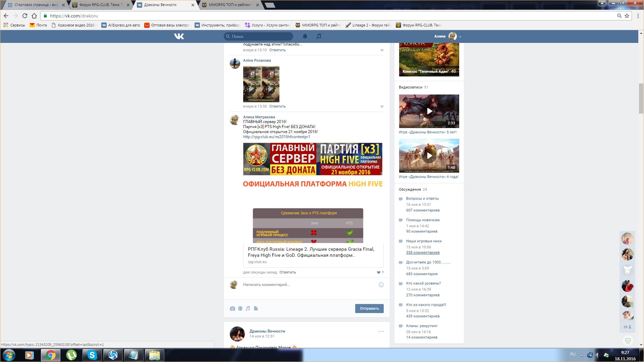
Task: Like Аліна Розанова's image comment
Action: coord(382,107)
